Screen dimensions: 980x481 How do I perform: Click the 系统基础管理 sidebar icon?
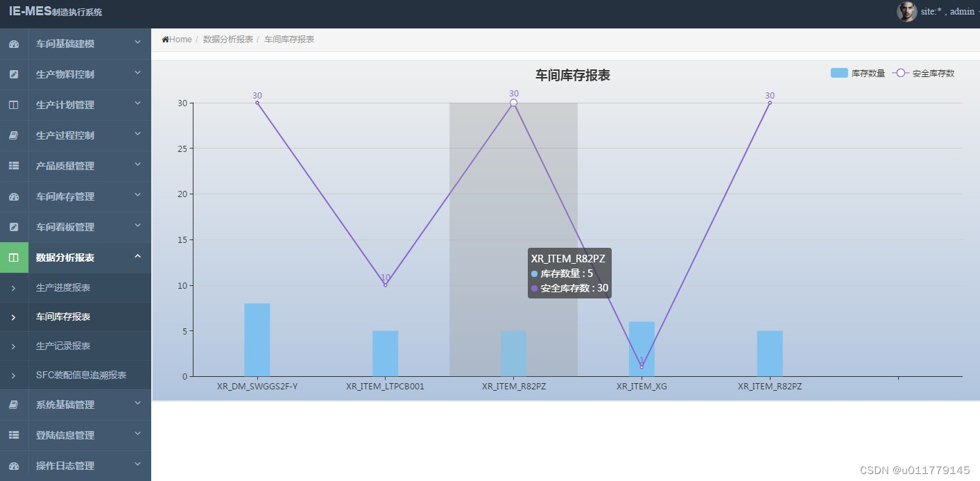pyautogui.click(x=15, y=405)
